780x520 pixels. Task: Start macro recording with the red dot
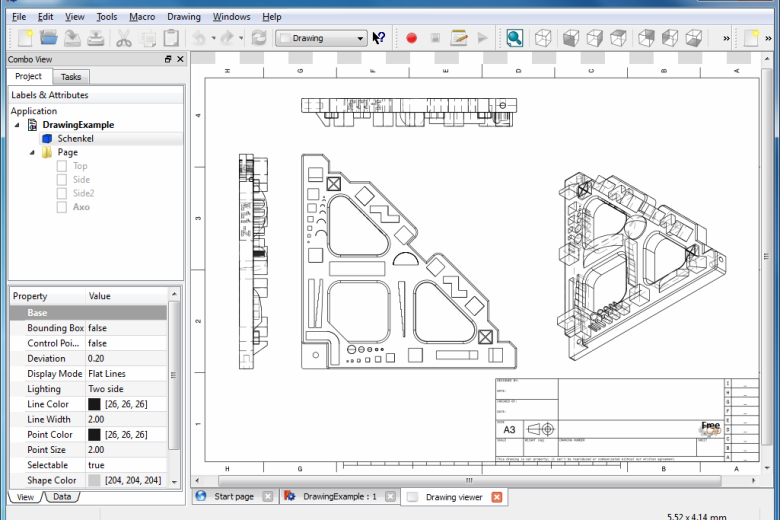[411, 38]
